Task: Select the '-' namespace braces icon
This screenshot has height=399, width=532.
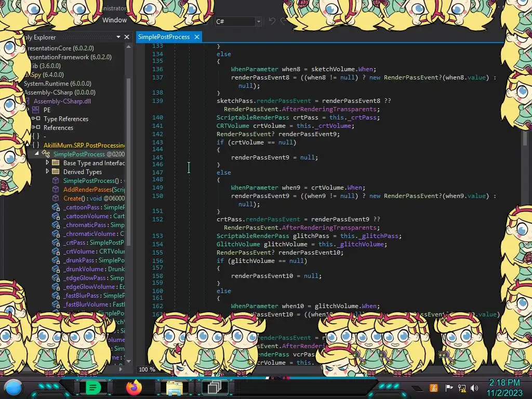Action: (x=36, y=137)
